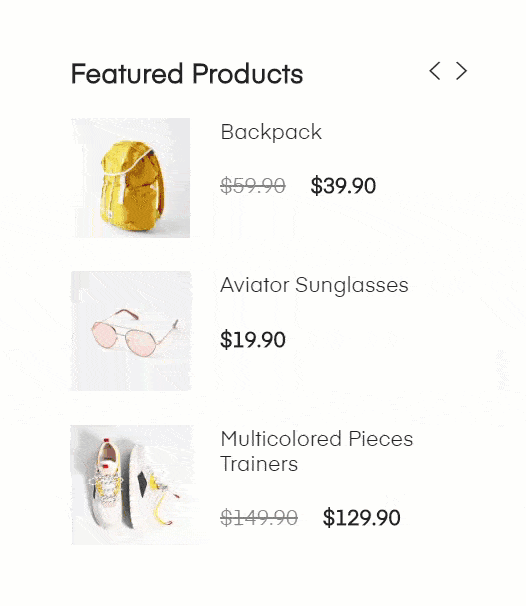Go back using the left chevron
This screenshot has height=606, width=526.
coord(435,71)
